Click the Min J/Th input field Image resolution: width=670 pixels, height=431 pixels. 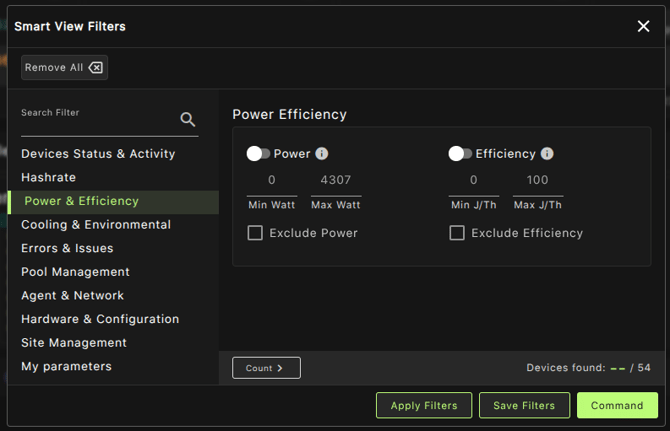pos(473,181)
